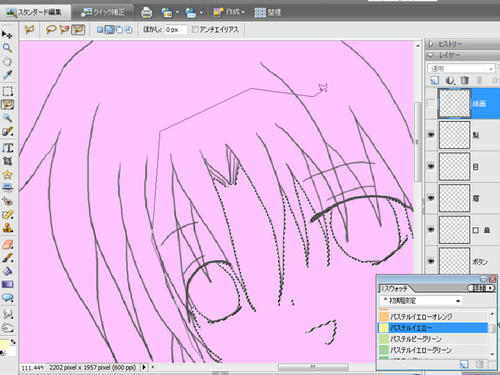Viewport: 500px width, 375px height.
Task: Collapse the レイヤー panel
Action: click(x=431, y=54)
